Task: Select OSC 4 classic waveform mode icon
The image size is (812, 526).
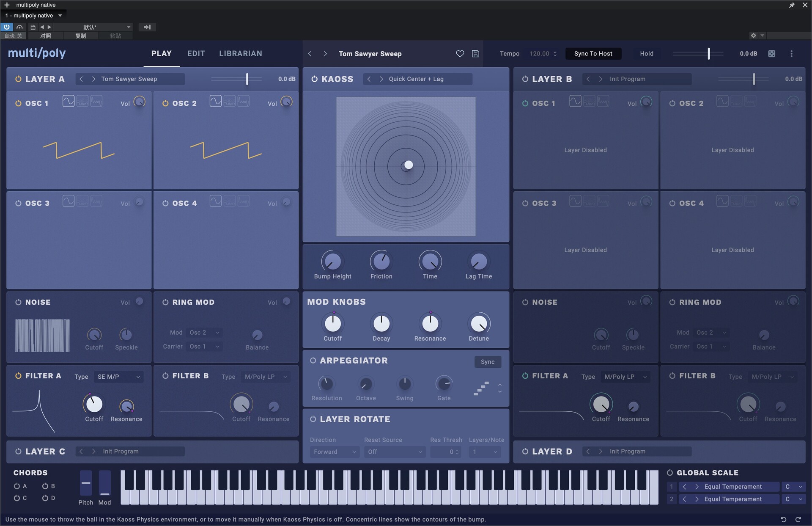Action: 216,201
